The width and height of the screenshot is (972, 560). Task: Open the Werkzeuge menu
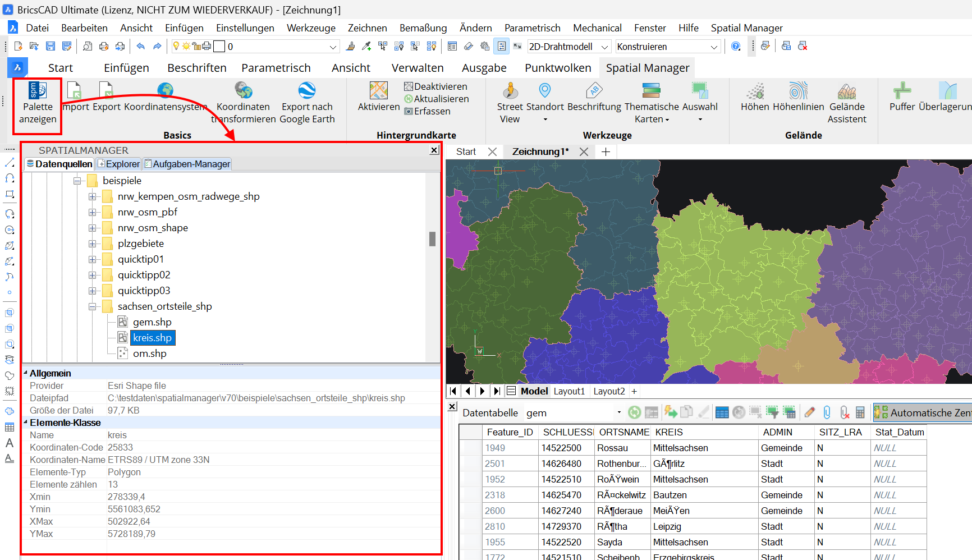pyautogui.click(x=311, y=27)
